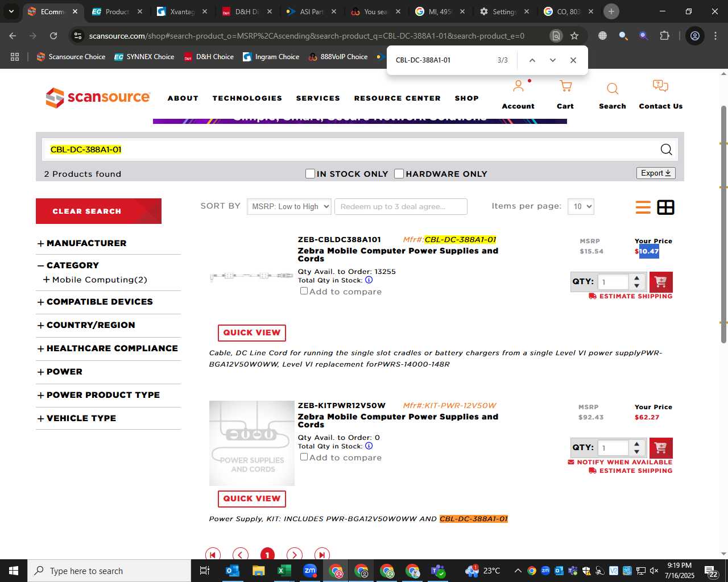Open Zoom from the taskbar
Screen dimensions: 728x582
(310, 571)
